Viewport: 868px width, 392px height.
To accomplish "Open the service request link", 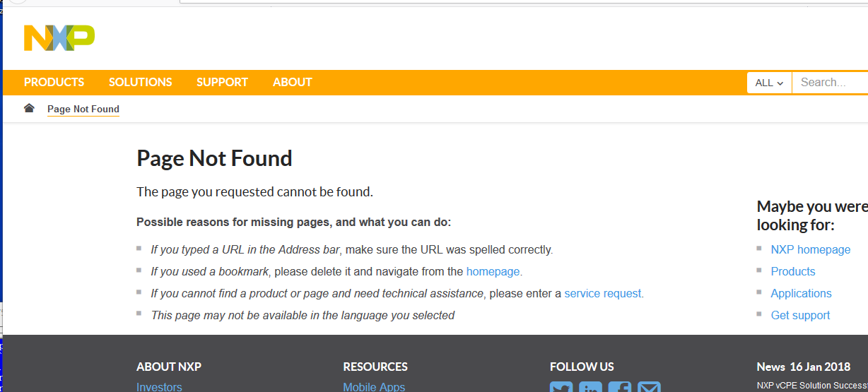I will coord(604,293).
